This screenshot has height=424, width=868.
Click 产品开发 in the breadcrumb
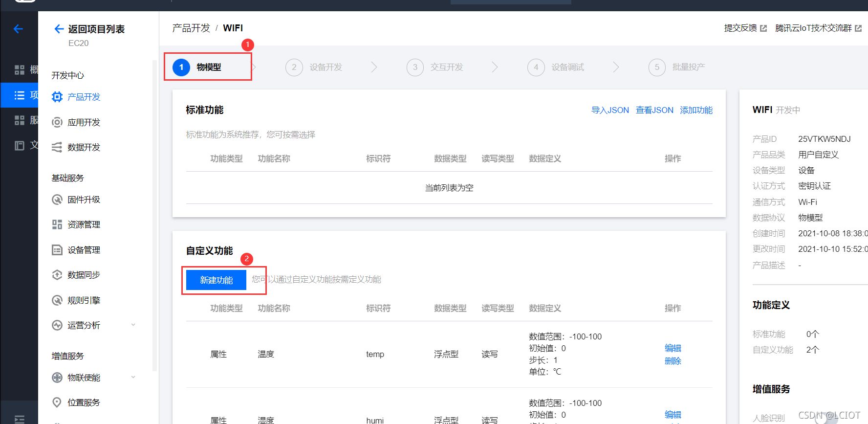point(191,28)
